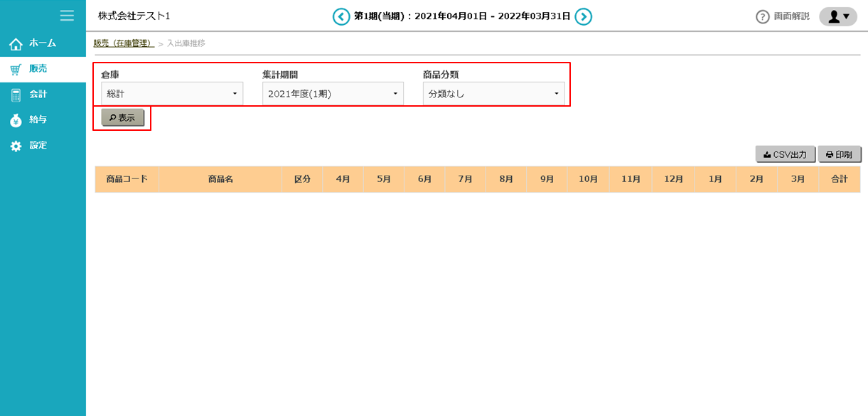Open the 画面解説 help link
Viewport: 868px width, 416px height.
tap(783, 16)
